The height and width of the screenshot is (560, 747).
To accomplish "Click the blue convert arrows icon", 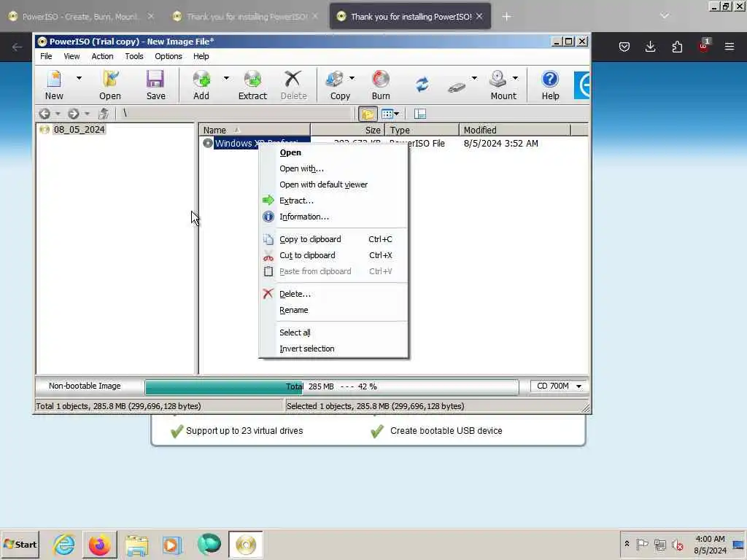I will pos(422,85).
